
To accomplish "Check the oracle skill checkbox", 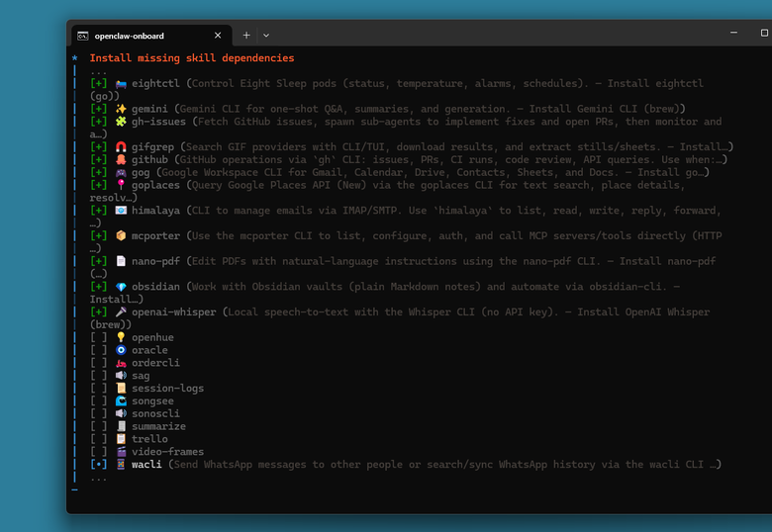I will pyautogui.click(x=98, y=350).
